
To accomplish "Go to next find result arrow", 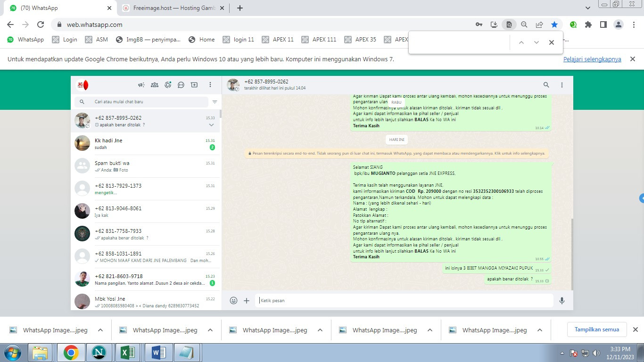I will click(536, 42).
